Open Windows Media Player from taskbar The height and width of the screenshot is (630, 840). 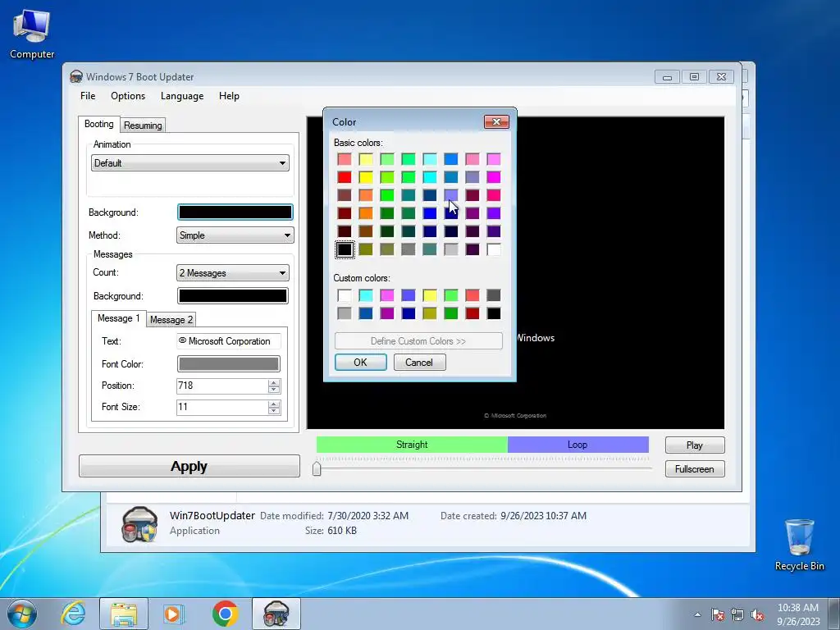pos(173,614)
